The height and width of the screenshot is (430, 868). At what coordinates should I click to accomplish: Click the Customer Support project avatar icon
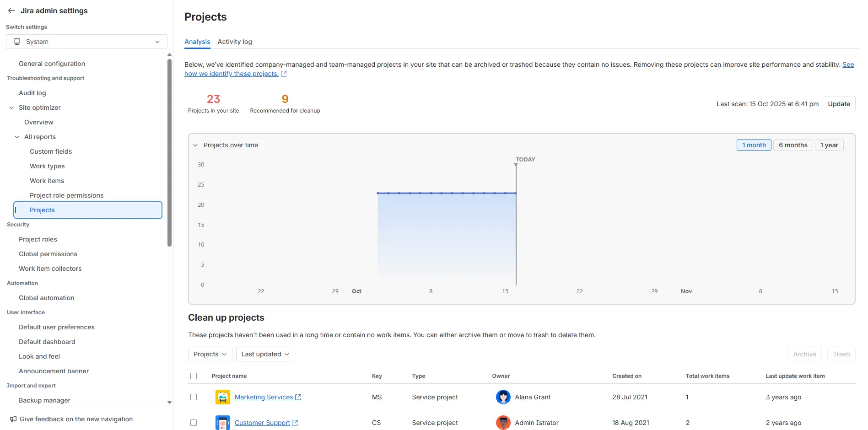tap(222, 423)
